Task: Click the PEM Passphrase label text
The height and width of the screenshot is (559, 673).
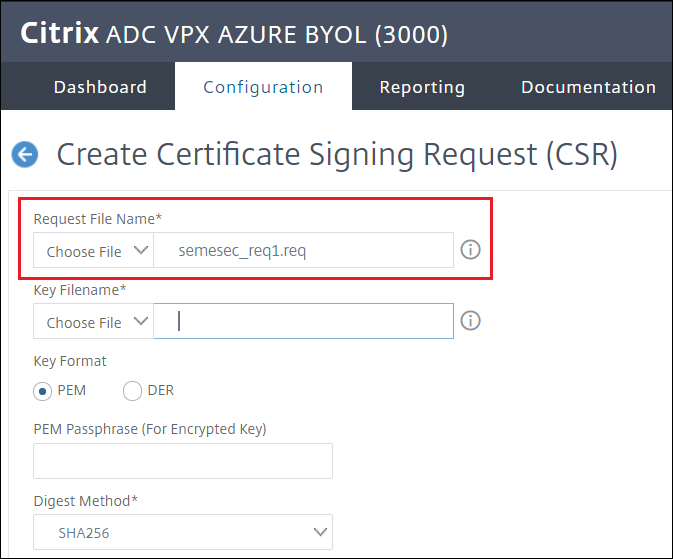Action: [x=150, y=429]
